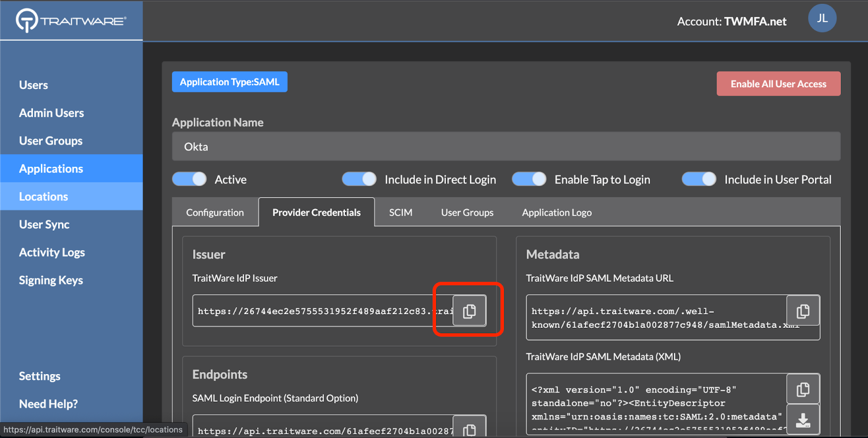Click the Endpoints section heading
The width and height of the screenshot is (868, 438).
220,374
